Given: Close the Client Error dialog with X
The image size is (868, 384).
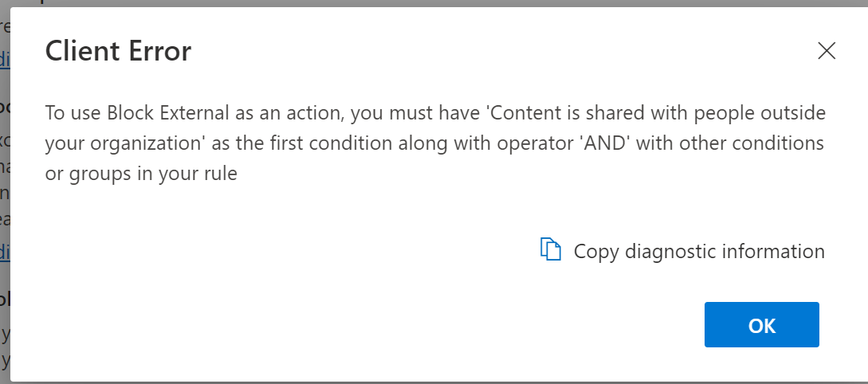Looking at the screenshot, I should tap(827, 52).
